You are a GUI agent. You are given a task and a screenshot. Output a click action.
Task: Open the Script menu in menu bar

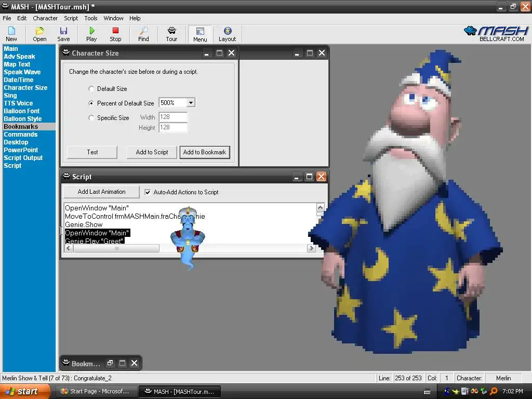click(71, 18)
